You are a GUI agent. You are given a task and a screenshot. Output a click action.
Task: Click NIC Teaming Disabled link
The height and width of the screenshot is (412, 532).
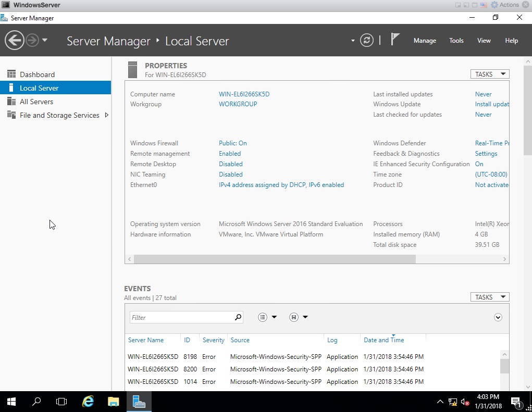pyautogui.click(x=231, y=174)
